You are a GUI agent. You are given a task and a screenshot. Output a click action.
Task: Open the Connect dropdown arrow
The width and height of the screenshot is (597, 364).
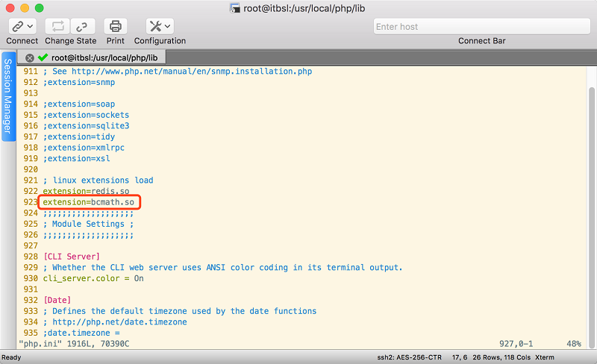(x=30, y=27)
